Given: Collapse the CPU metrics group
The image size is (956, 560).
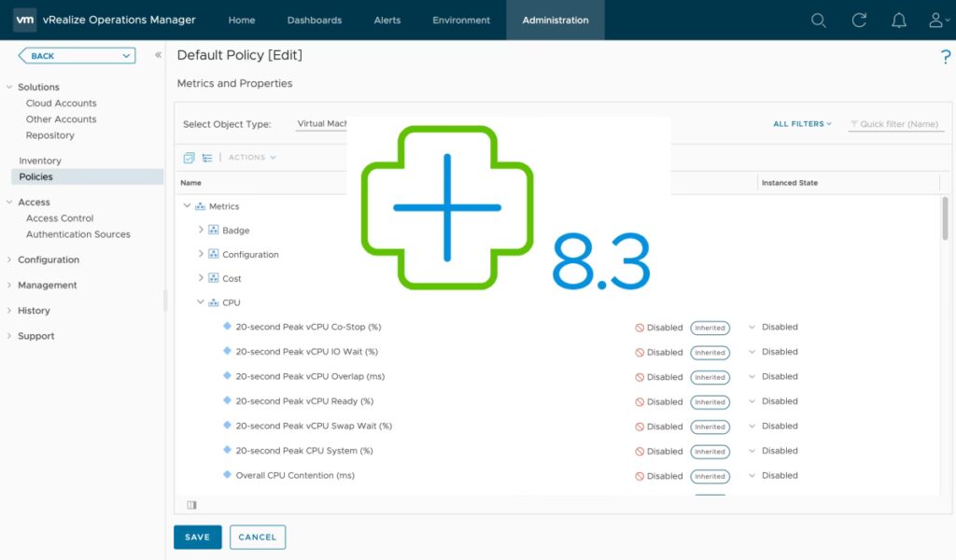Looking at the screenshot, I should pyautogui.click(x=201, y=302).
